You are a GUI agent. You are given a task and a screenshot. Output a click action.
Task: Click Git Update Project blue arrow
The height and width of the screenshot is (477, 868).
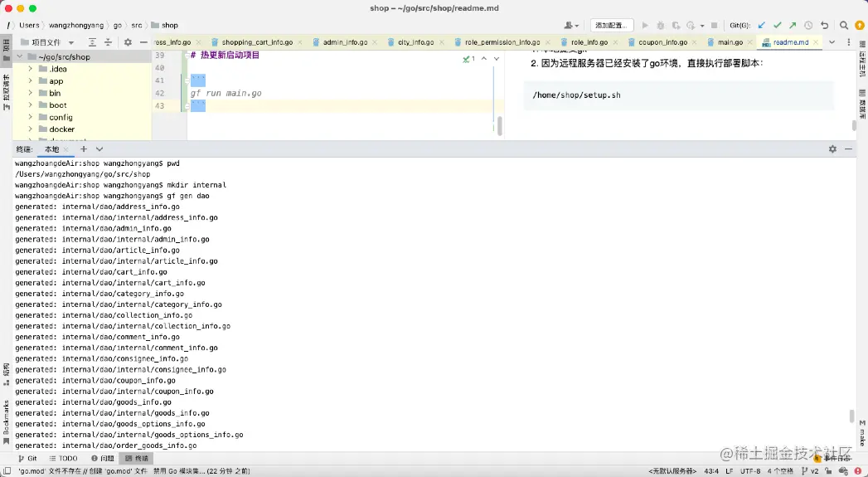762,26
